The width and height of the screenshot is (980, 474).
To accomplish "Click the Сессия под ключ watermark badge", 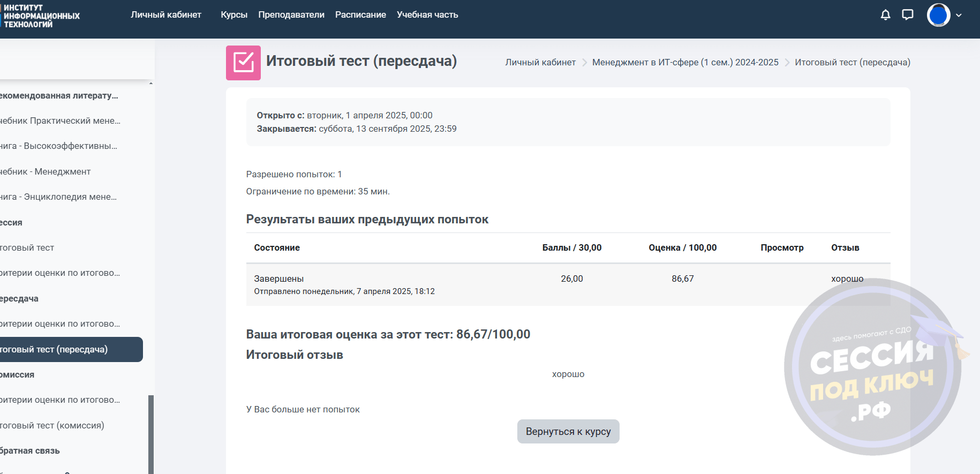I will tap(872, 367).
